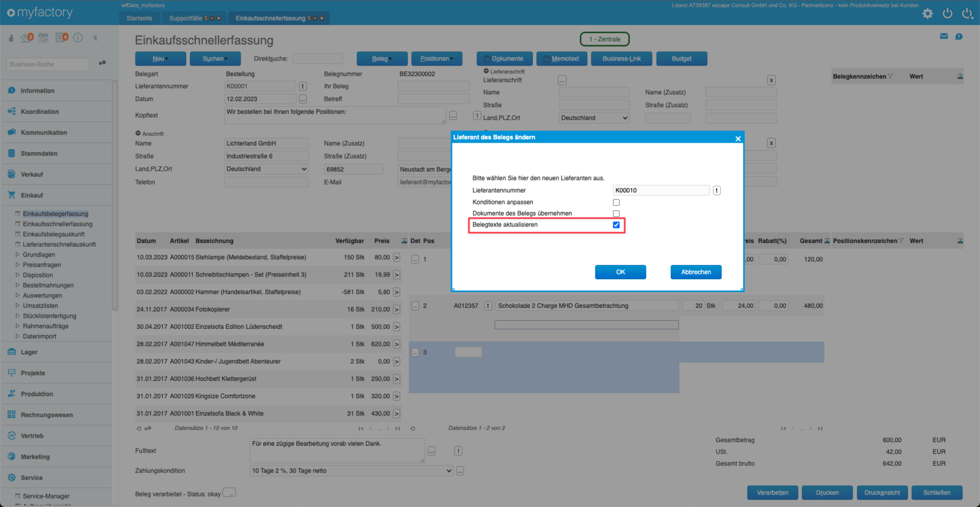Open the ellipsis editor beside Kopftext

[453, 115]
